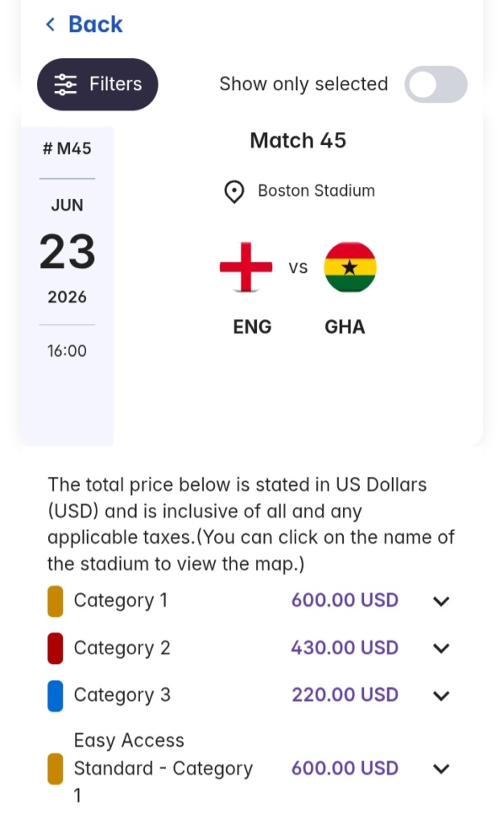Open Boston Stadium map link
The height and width of the screenshot is (825, 504).
(x=316, y=191)
